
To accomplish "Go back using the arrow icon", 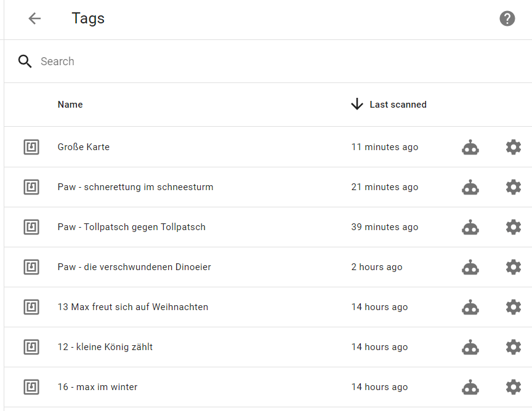I will (34, 18).
